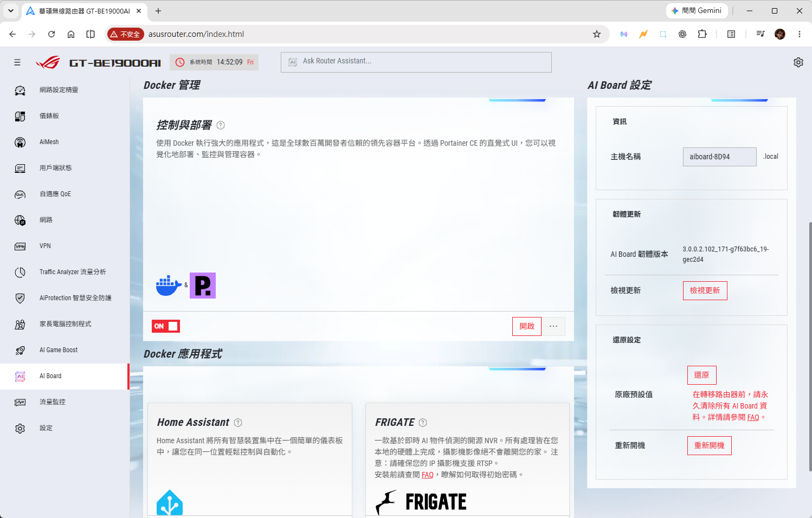Viewport: 812px width, 518px height.
Task: Go to AiMesh in the sidebar
Action: tap(65, 142)
